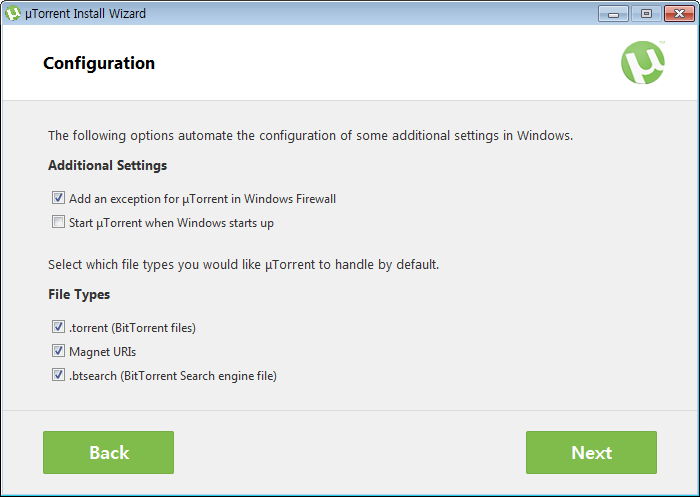Proceed with the Next button

pyautogui.click(x=591, y=452)
